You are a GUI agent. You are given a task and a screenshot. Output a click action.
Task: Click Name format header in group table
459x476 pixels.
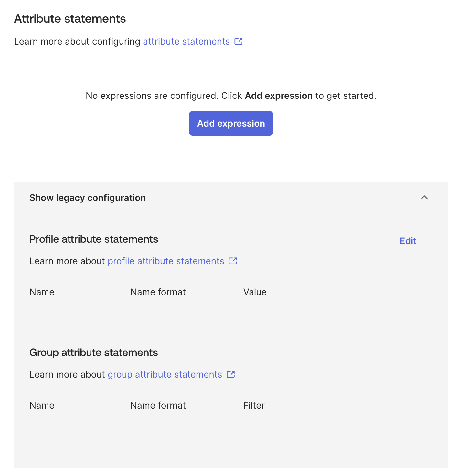158,405
